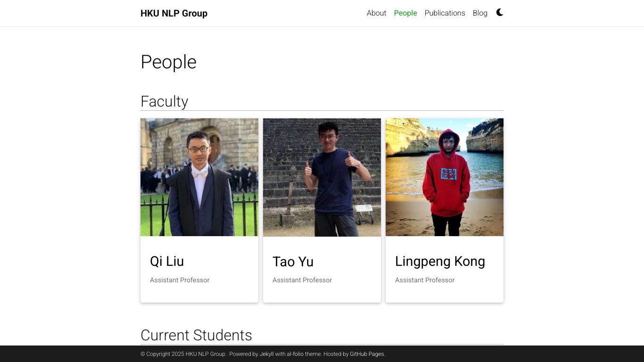Open Lingpeng Kong's profile photo
The width and height of the screenshot is (644, 362).
(445, 177)
